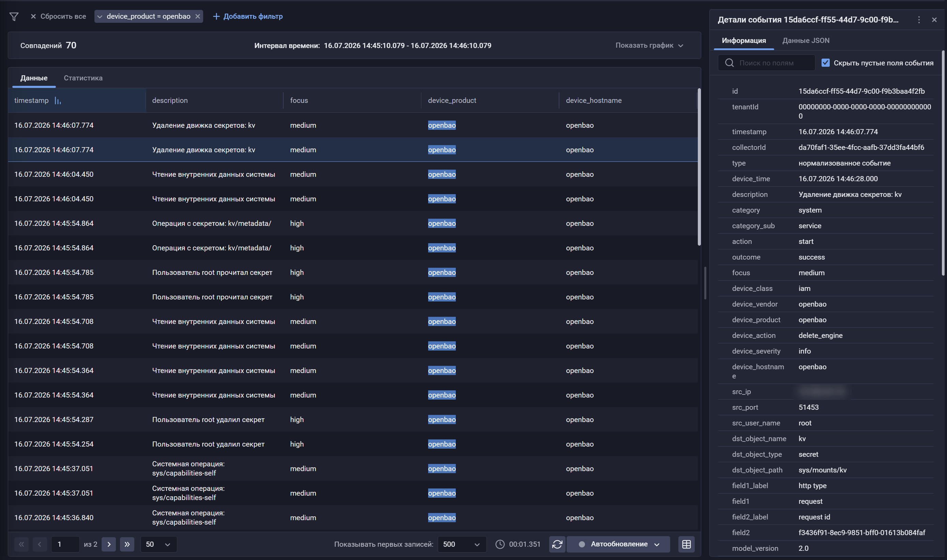Click description Системная операция at 14:45:36.840
Viewport: 947px width, 560px height.
(188, 518)
